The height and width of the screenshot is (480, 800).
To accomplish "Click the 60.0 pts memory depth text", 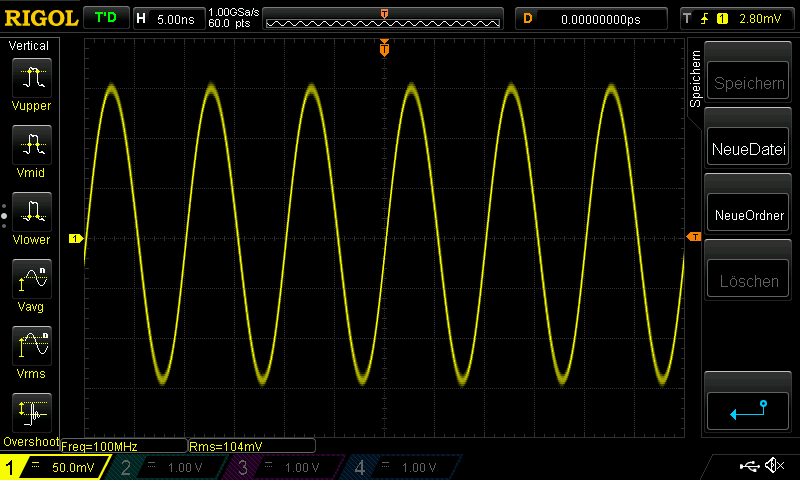I will point(229,23).
